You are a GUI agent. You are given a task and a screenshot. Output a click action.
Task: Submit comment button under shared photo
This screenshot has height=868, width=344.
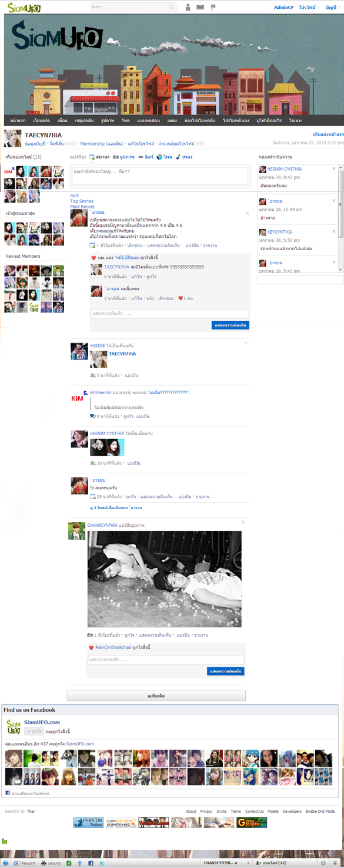point(226,671)
